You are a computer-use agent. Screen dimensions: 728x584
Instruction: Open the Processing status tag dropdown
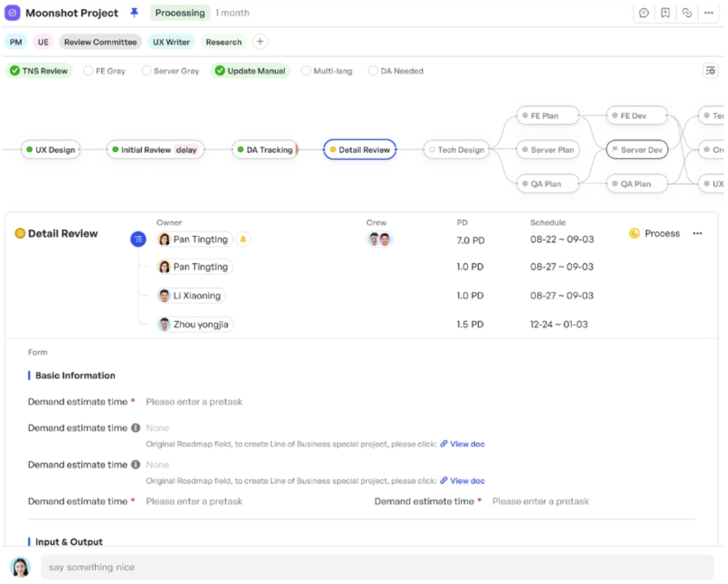click(180, 13)
